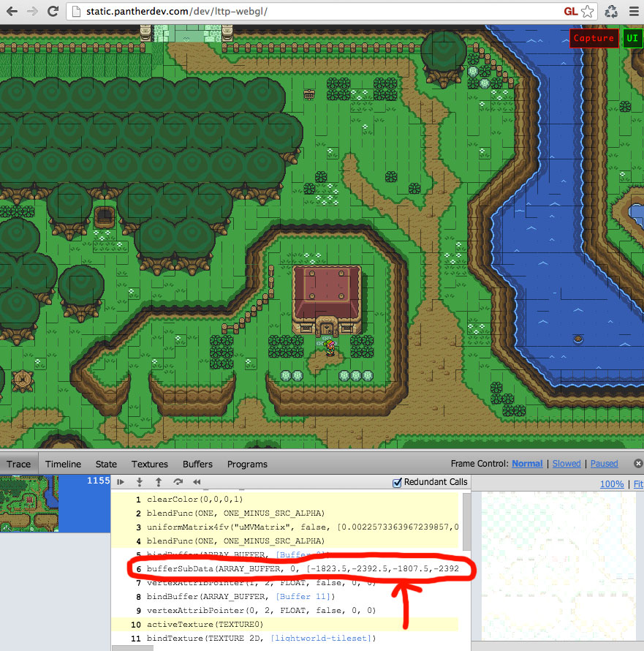Select call 2 blendFunc line
Image resolution: width=644 pixels, height=651 pixels.
(x=287, y=513)
